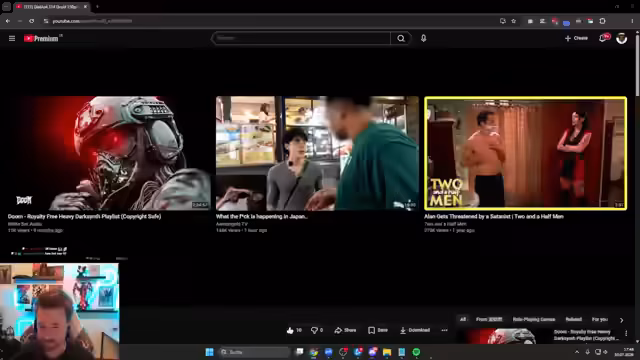Dislike the video with thumbs down
Screen dimensions: 640x360
tap(317, 330)
